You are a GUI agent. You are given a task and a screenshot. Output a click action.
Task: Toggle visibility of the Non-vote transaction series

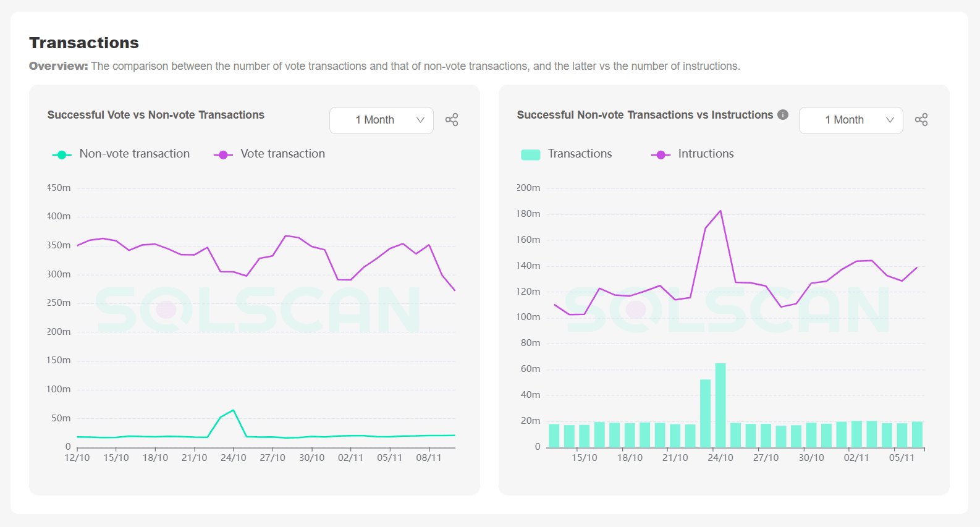click(x=134, y=153)
